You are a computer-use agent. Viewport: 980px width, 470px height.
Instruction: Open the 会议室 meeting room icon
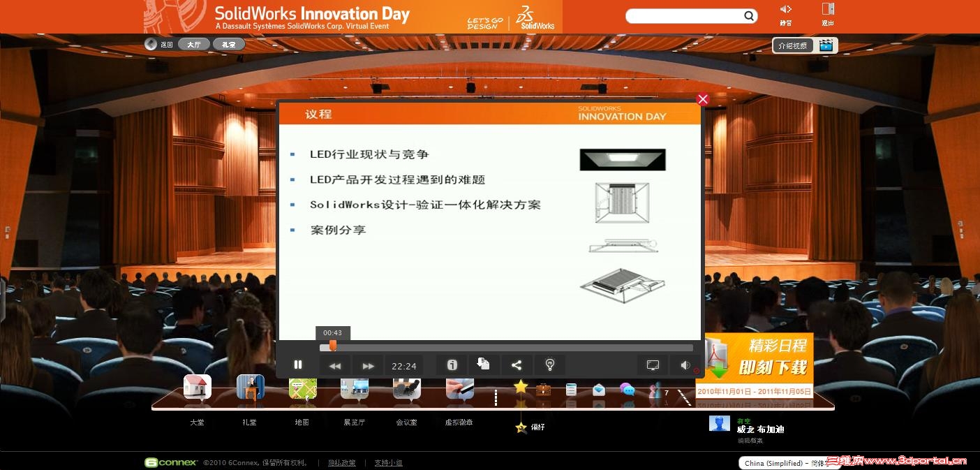407,388
